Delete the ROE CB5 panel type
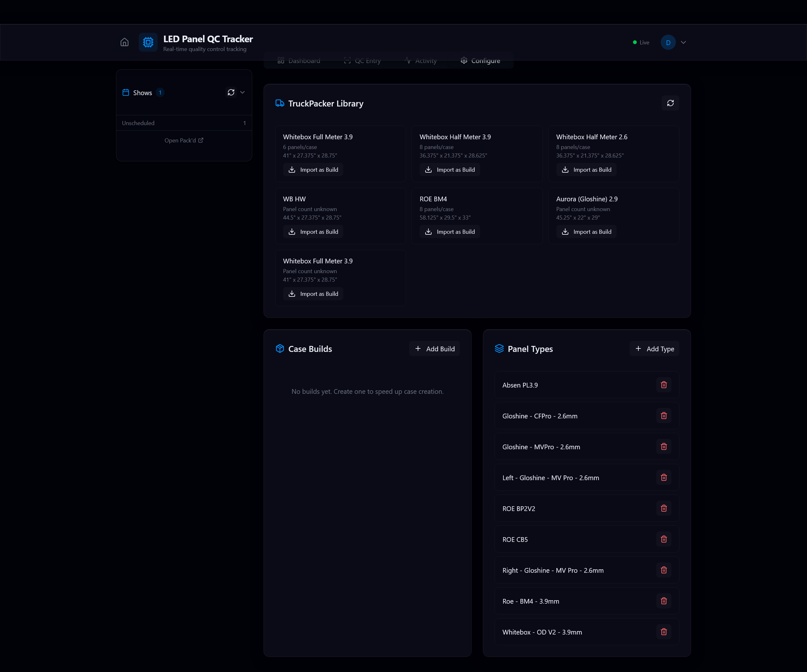Image resolution: width=807 pixels, height=672 pixels. point(664,539)
